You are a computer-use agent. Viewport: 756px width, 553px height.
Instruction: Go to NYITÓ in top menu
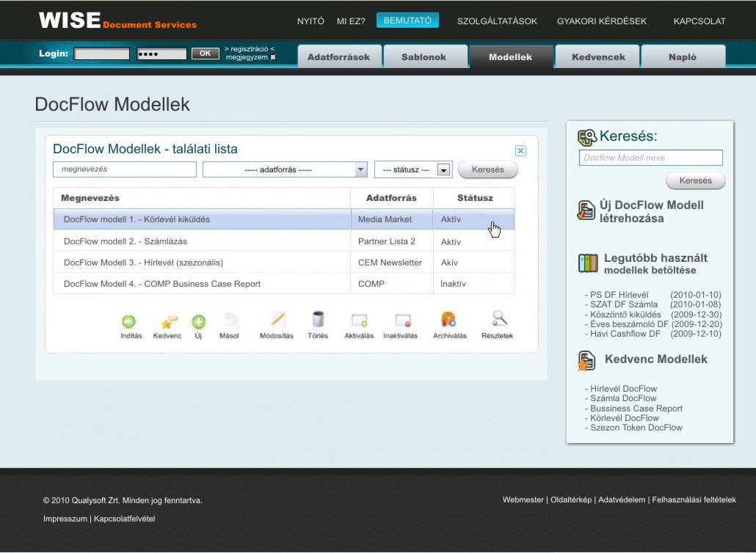pyautogui.click(x=310, y=21)
